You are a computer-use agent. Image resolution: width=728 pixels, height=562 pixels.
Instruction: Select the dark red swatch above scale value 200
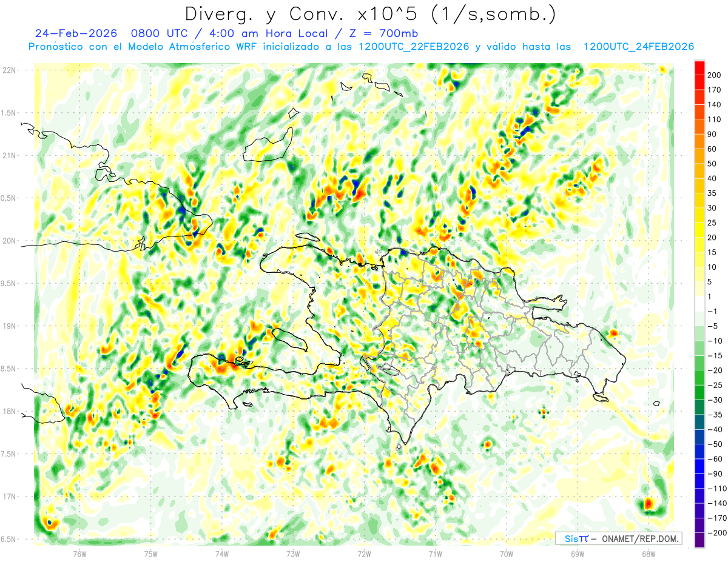pos(699,68)
